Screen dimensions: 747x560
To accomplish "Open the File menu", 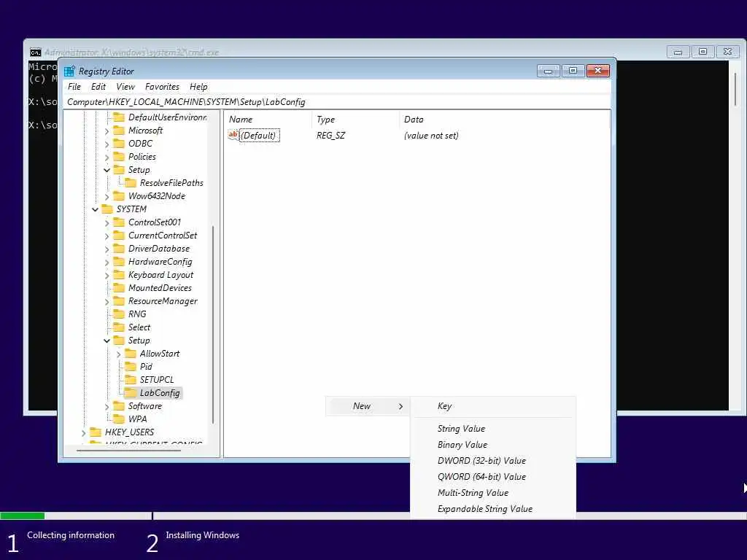I will [74, 87].
